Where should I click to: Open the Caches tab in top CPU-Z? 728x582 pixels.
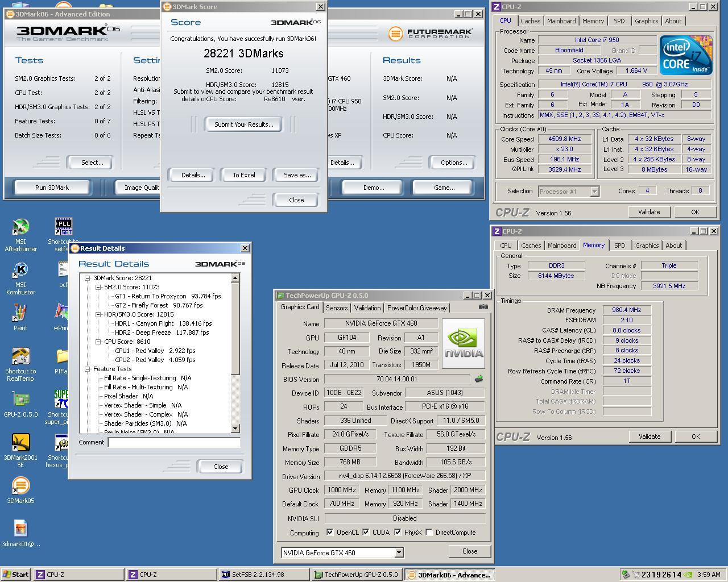pyautogui.click(x=530, y=21)
